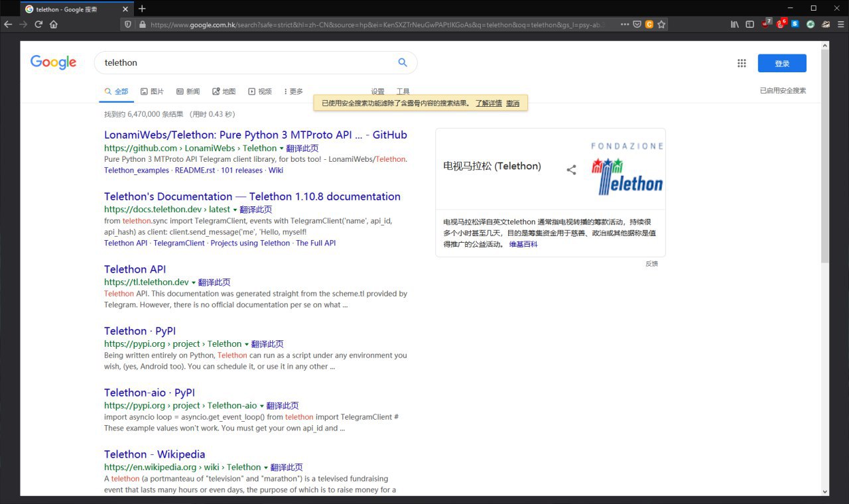Screen dimensions: 849x504
Task: Expand dropdown arrow next to tl.telethon.dev URL
Action: (x=194, y=283)
